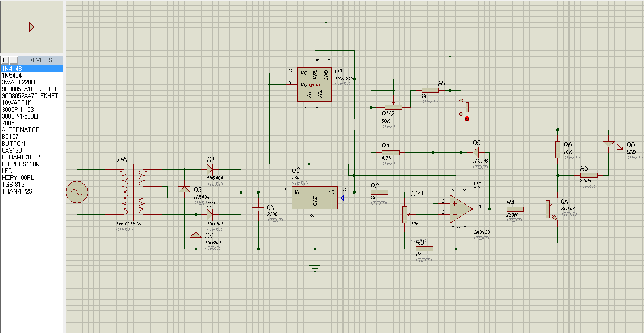The height and width of the screenshot is (333, 644).
Task: Select the U1 TGS 813 sensor block
Action: pos(315,84)
